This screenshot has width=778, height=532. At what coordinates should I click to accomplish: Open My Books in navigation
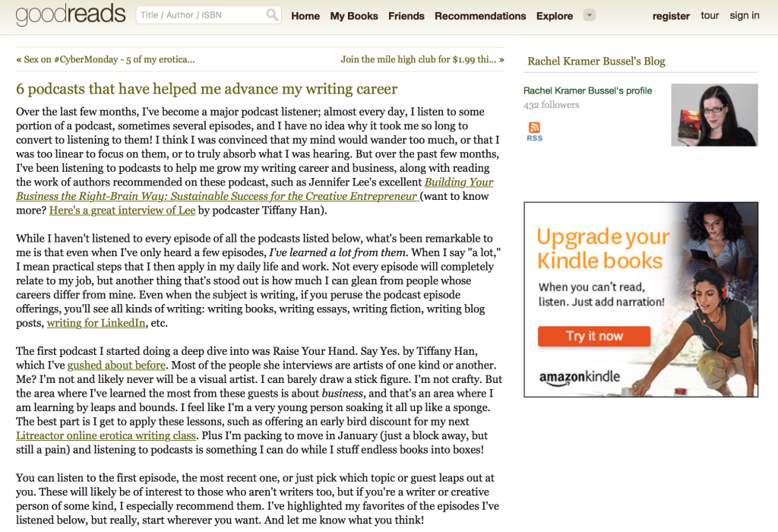click(354, 16)
